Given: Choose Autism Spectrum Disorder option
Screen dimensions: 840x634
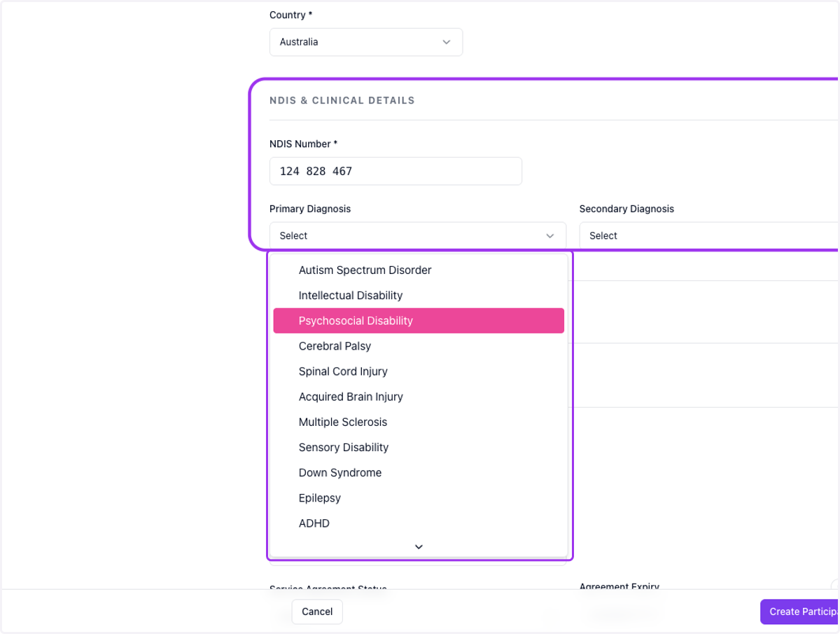Looking at the screenshot, I should tap(419, 270).
